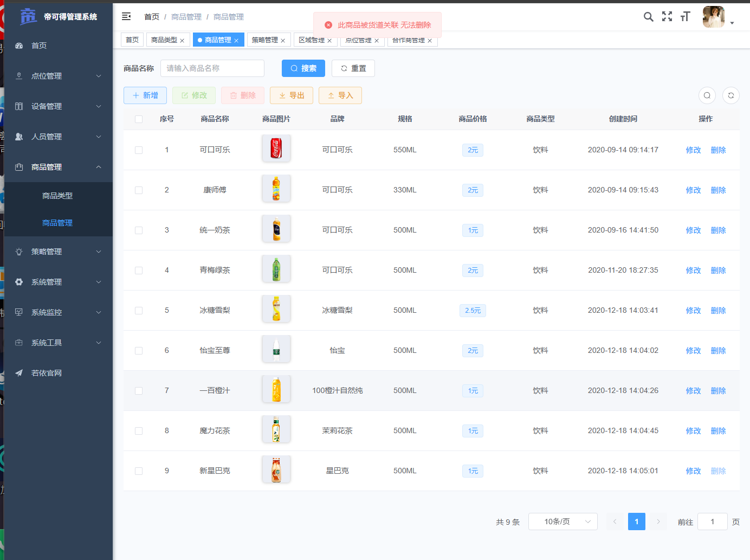Click the fullscreen icon in the top bar
Viewport: 750px width, 560px height.
tap(667, 17)
